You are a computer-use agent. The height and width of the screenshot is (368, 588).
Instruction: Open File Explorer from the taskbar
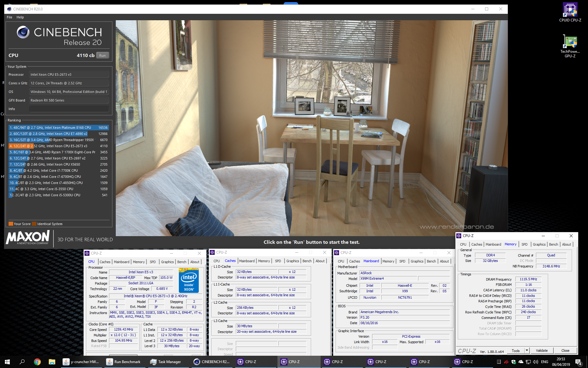tap(52, 362)
